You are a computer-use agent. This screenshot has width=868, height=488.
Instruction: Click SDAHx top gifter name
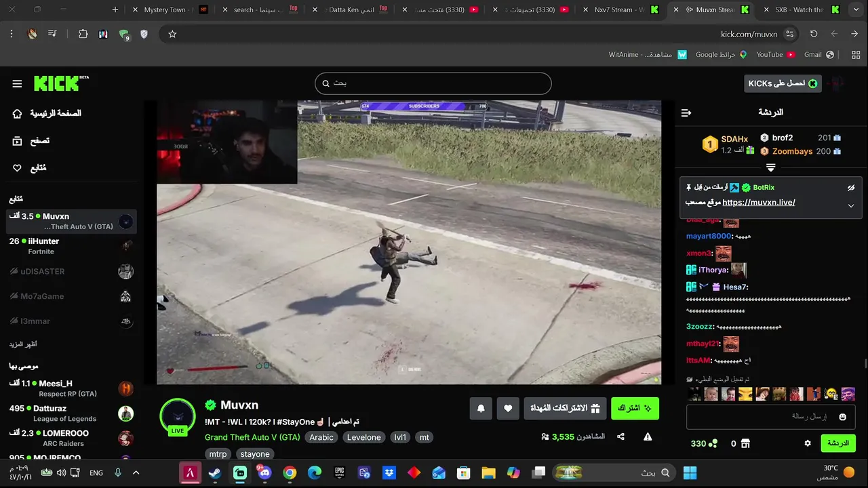click(x=734, y=139)
